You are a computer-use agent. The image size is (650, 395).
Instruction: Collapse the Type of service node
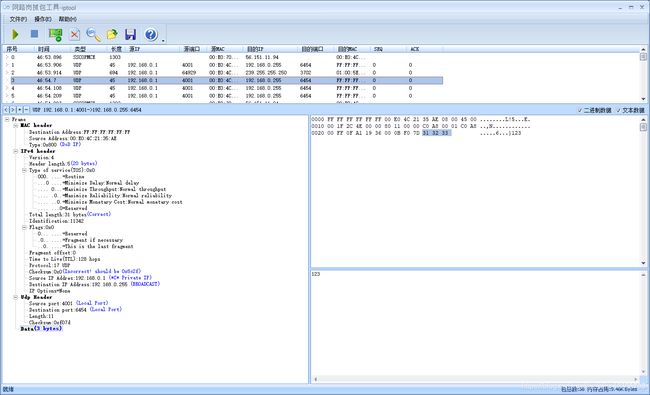pos(24,170)
